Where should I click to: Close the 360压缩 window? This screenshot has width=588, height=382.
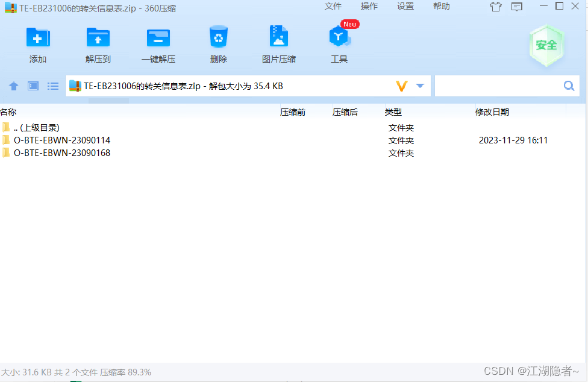[575, 6]
